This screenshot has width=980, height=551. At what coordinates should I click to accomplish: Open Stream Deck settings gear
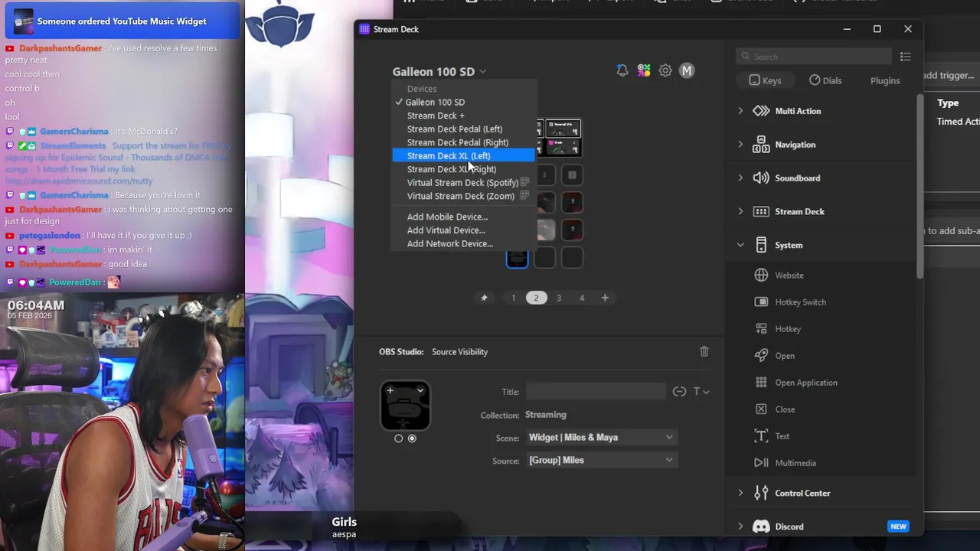coord(665,70)
